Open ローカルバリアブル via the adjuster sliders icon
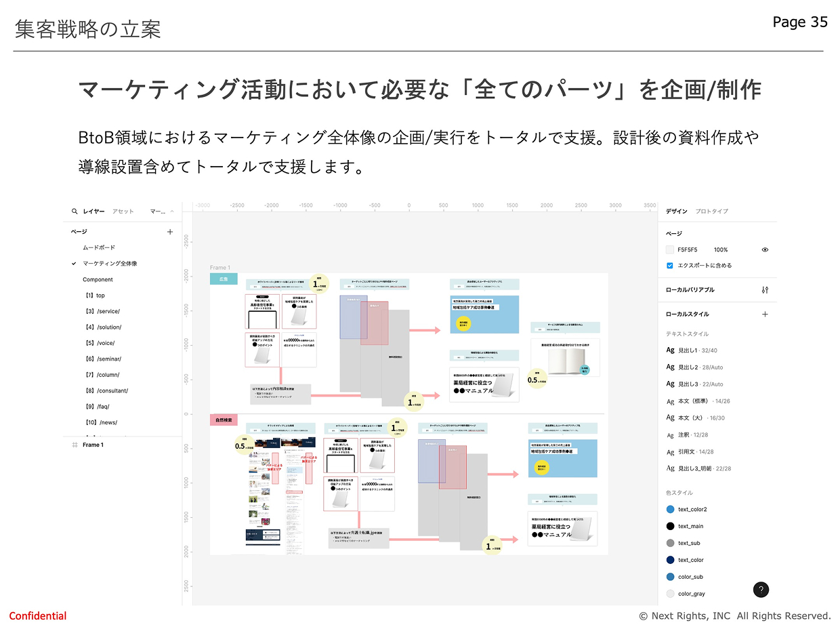840x629 pixels. click(x=765, y=290)
